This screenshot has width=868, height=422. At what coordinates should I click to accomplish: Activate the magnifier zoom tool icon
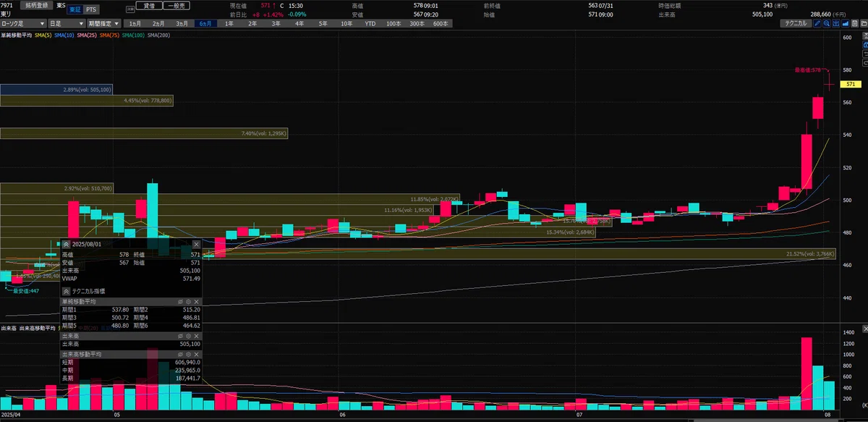[x=827, y=23]
